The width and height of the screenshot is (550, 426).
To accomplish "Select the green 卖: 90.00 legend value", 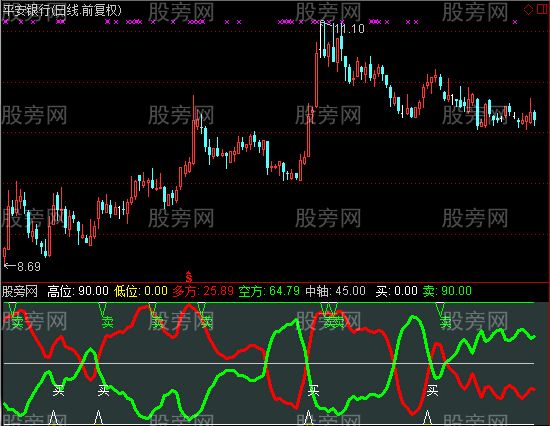I will point(447,291).
